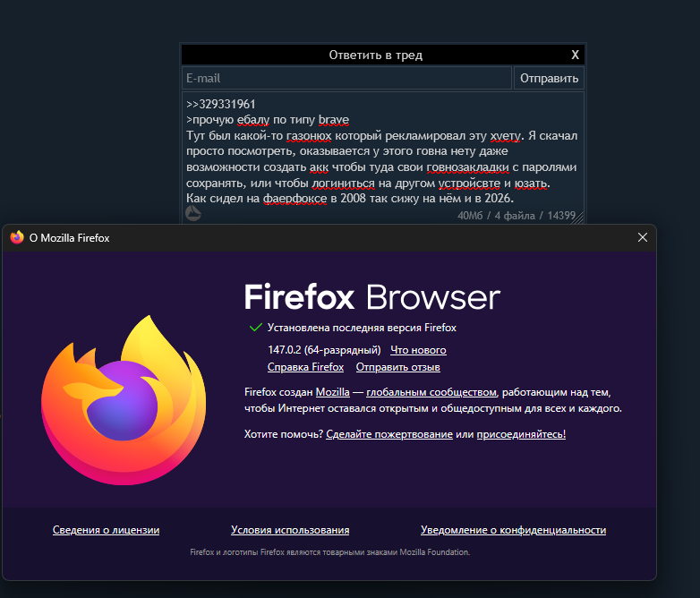Click the textarea resize grip in reply form
The width and height of the screenshot is (700, 598).
(x=578, y=218)
